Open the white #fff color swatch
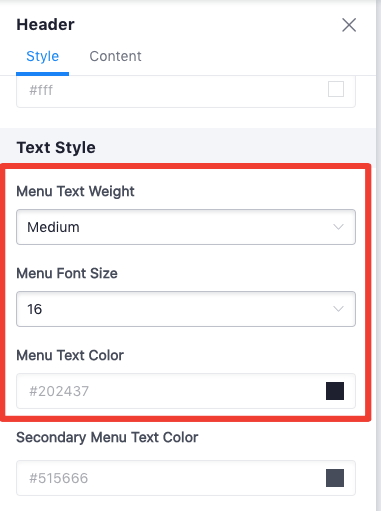The image size is (381, 511). (x=336, y=89)
